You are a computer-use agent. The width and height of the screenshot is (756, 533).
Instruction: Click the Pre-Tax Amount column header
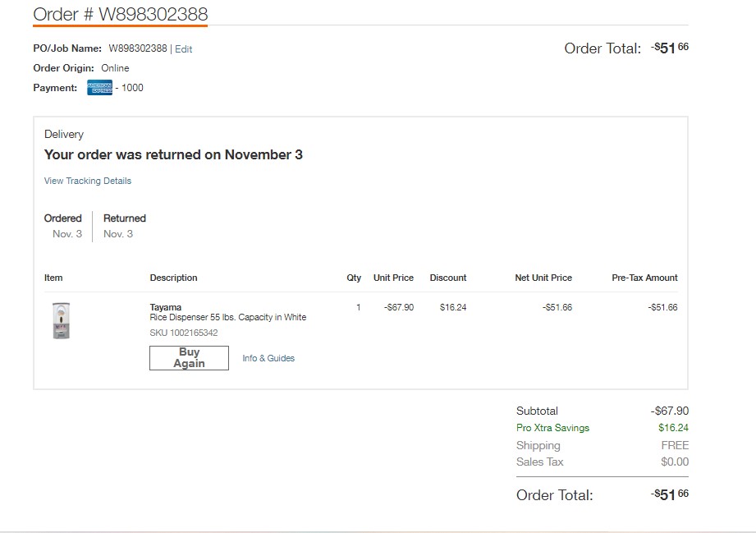(644, 278)
